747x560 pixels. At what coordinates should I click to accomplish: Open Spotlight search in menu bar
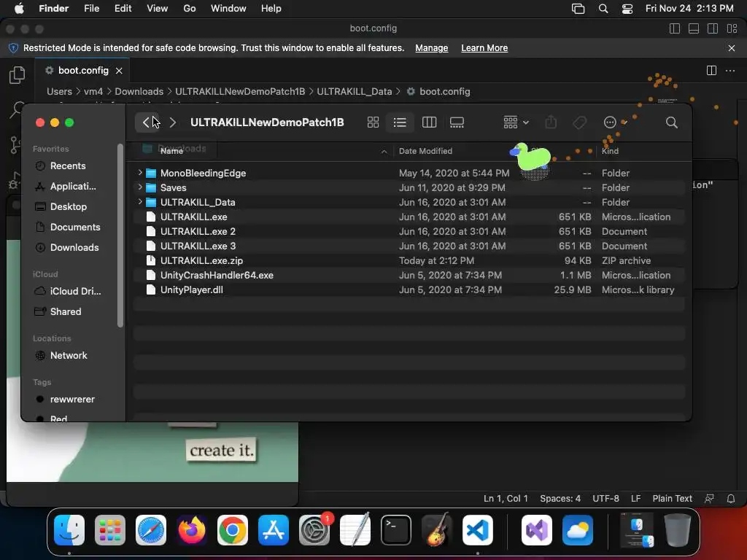pos(603,9)
